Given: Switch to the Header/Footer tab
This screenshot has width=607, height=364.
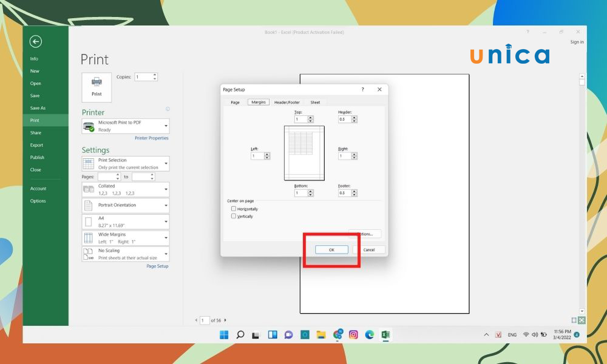Looking at the screenshot, I should pos(287,103).
